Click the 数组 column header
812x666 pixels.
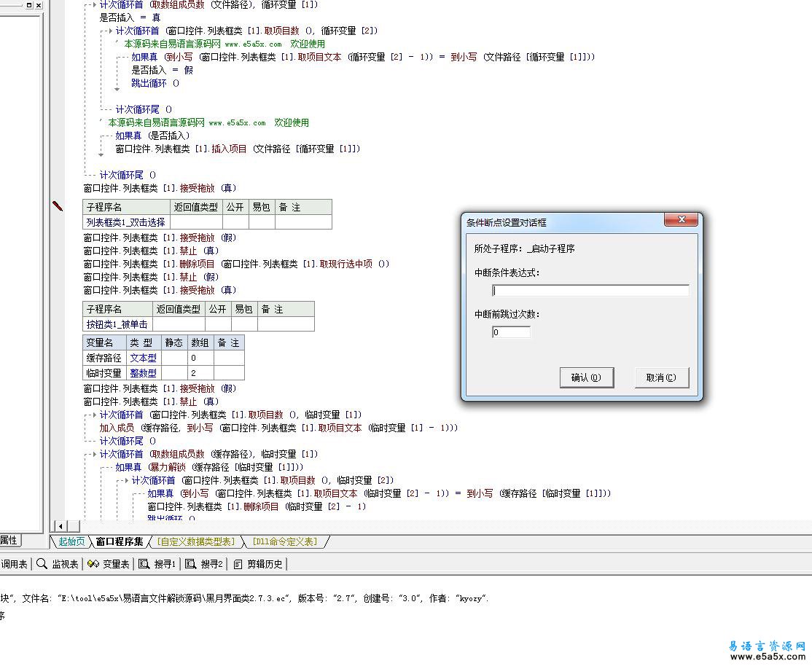(200, 343)
